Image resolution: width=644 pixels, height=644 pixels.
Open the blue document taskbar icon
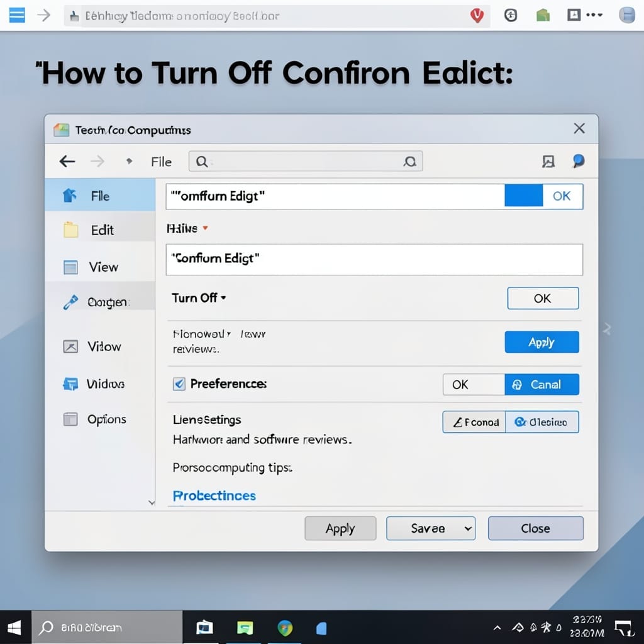click(x=321, y=628)
